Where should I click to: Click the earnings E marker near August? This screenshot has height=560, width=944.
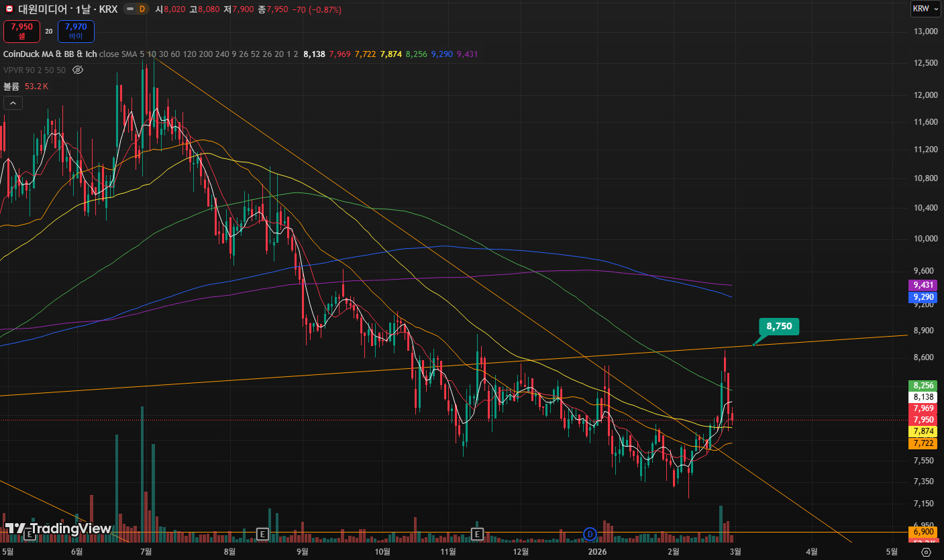tap(263, 534)
